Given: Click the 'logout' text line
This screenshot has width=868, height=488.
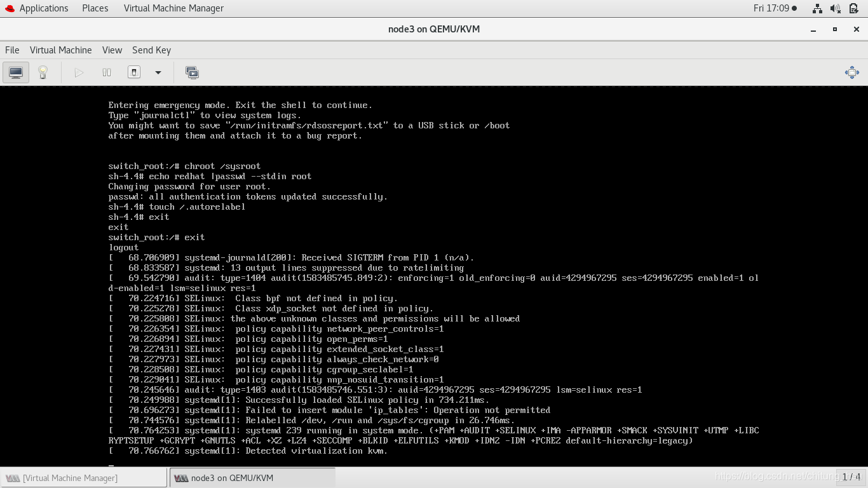Looking at the screenshot, I should pyautogui.click(x=123, y=248).
